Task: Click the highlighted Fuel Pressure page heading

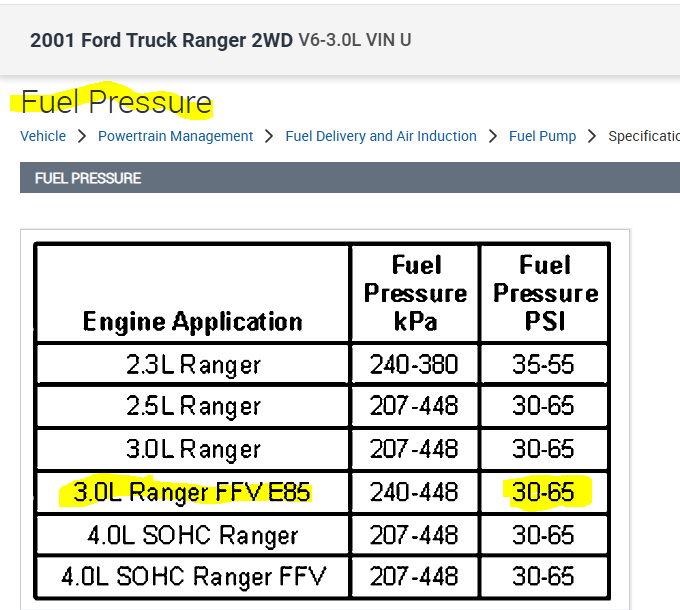Action: [116, 102]
